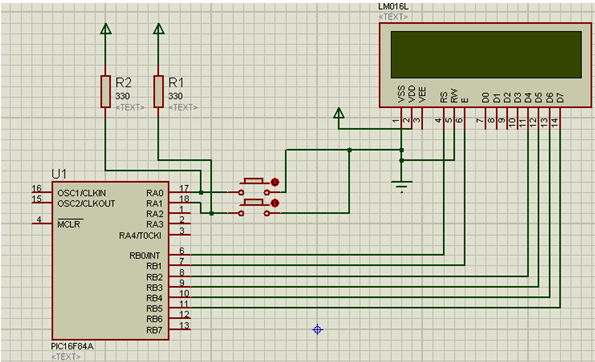Click the lower push button wired to RA1

click(x=254, y=208)
